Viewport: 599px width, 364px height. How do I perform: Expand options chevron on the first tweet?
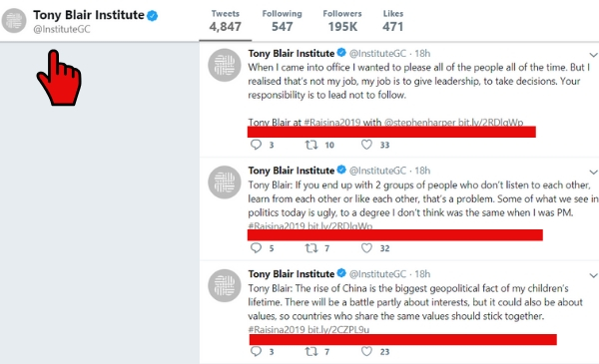point(593,55)
